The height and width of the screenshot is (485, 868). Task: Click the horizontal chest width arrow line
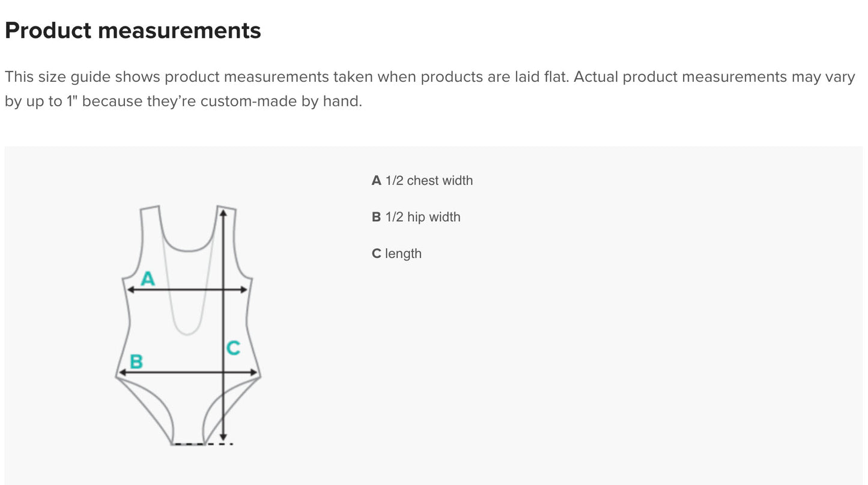click(x=187, y=290)
